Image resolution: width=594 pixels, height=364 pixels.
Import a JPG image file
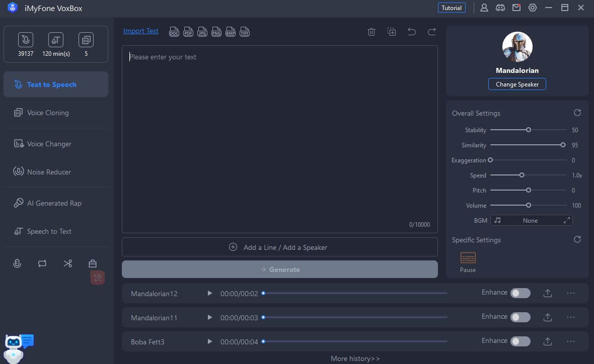tap(202, 32)
